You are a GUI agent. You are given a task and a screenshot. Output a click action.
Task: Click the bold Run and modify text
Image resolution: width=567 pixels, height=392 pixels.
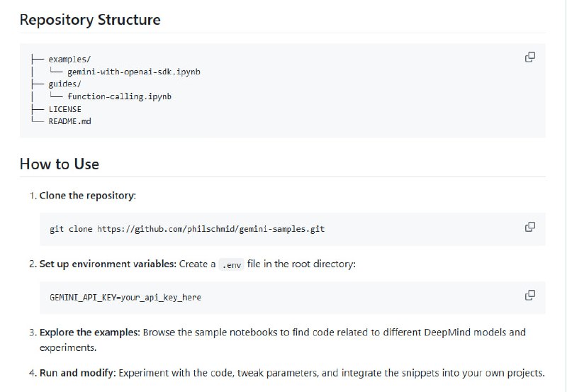pos(77,373)
